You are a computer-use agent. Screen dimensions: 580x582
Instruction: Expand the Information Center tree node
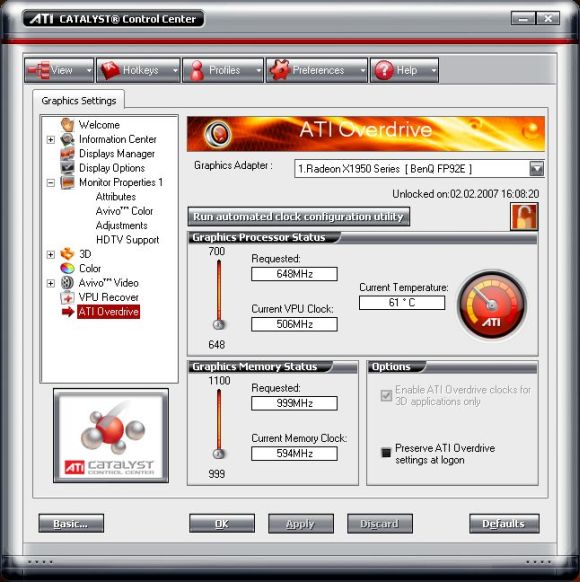(x=51, y=140)
